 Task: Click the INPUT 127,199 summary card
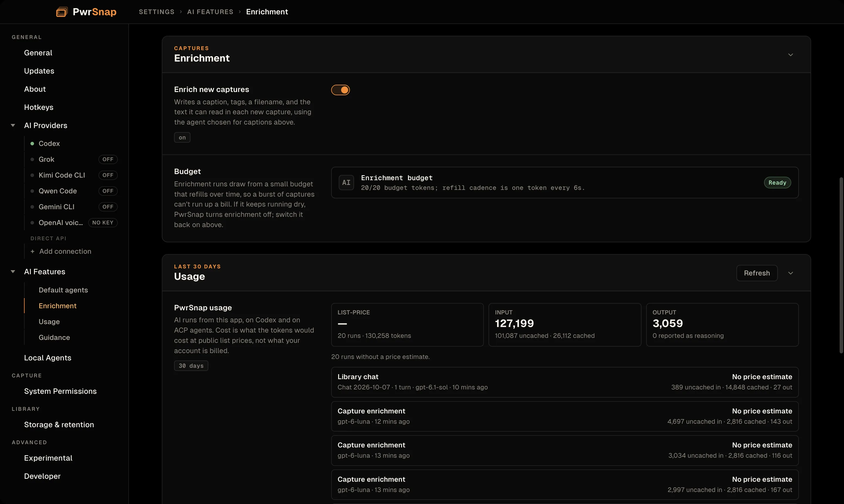[x=565, y=325]
